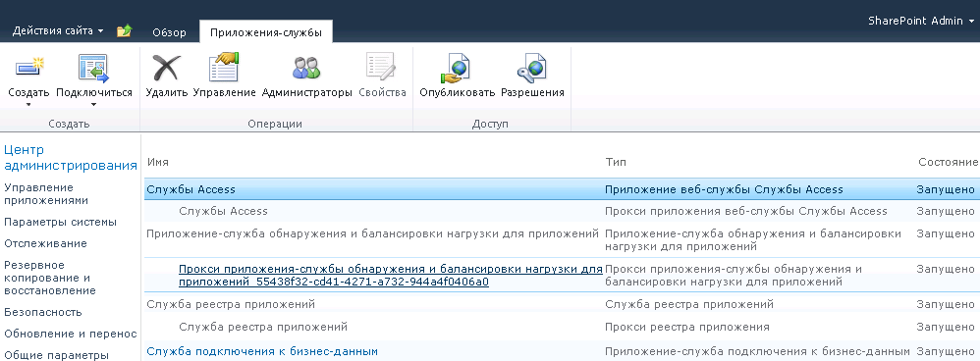Open Безопасность in sidebar
The image size is (980, 361).
[43, 312]
